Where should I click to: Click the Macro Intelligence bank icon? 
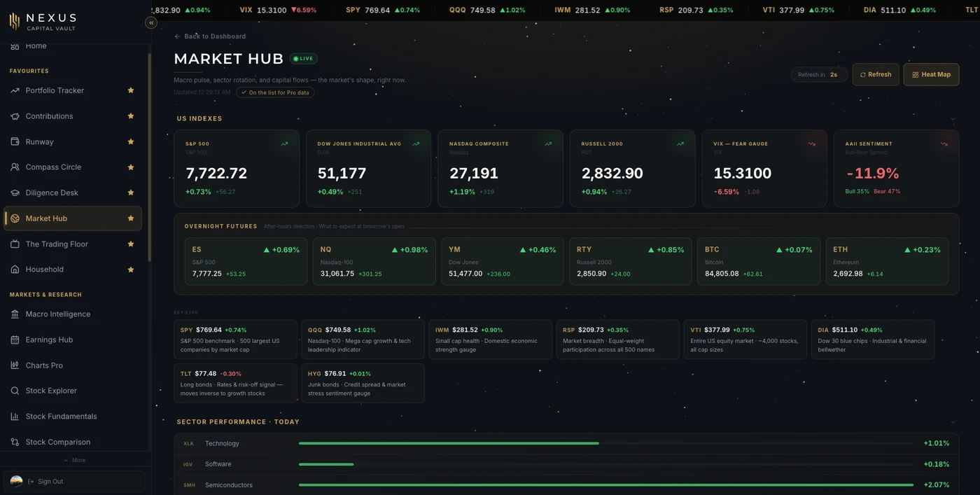pos(15,314)
